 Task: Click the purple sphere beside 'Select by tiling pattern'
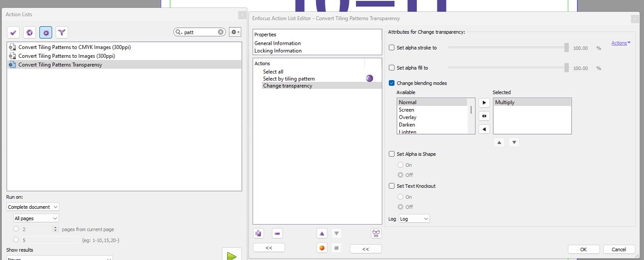click(370, 78)
